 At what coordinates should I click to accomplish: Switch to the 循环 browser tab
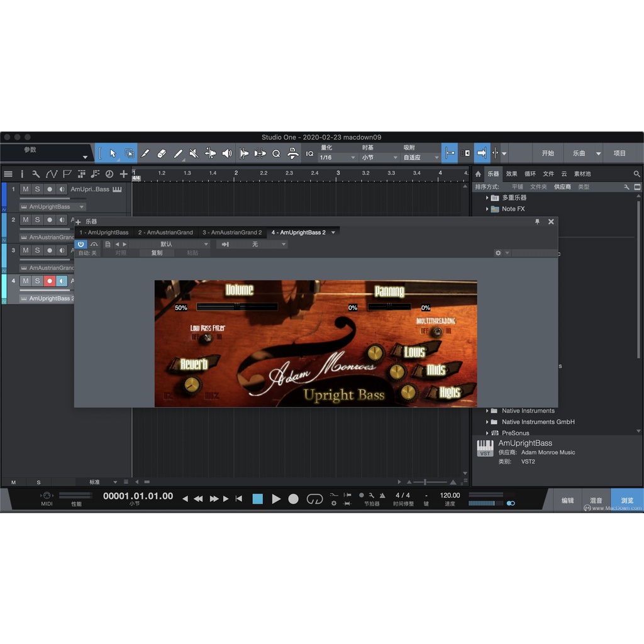pyautogui.click(x=530, y=174)
